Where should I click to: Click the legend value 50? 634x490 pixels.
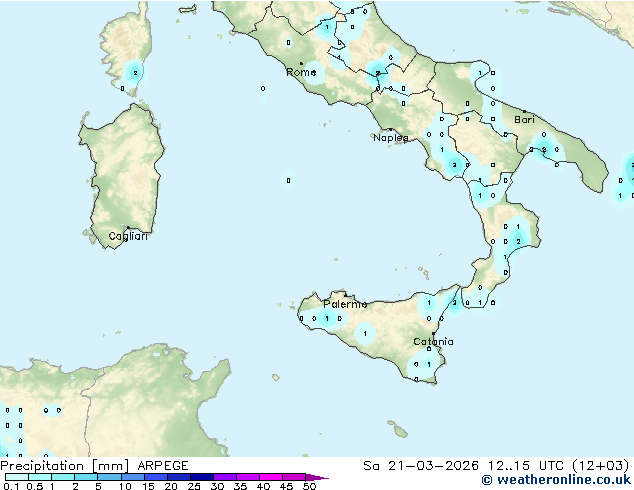(x=309, y=486)
